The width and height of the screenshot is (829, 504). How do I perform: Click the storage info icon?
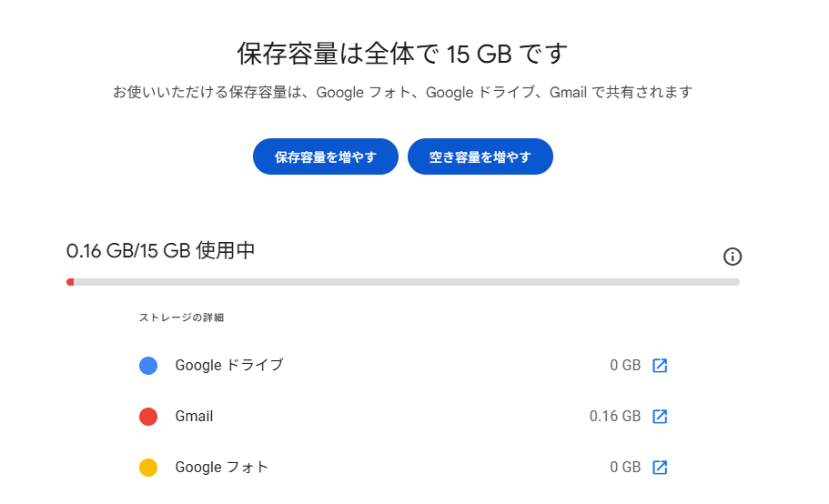pos(732,257)
